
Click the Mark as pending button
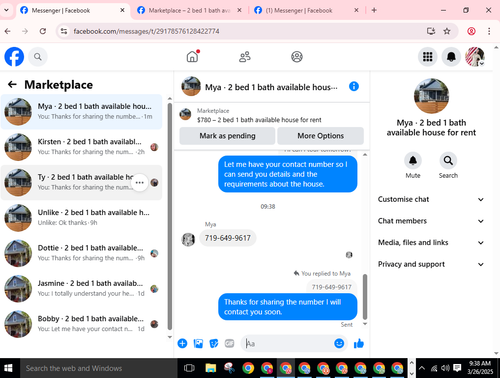(227, 136)
